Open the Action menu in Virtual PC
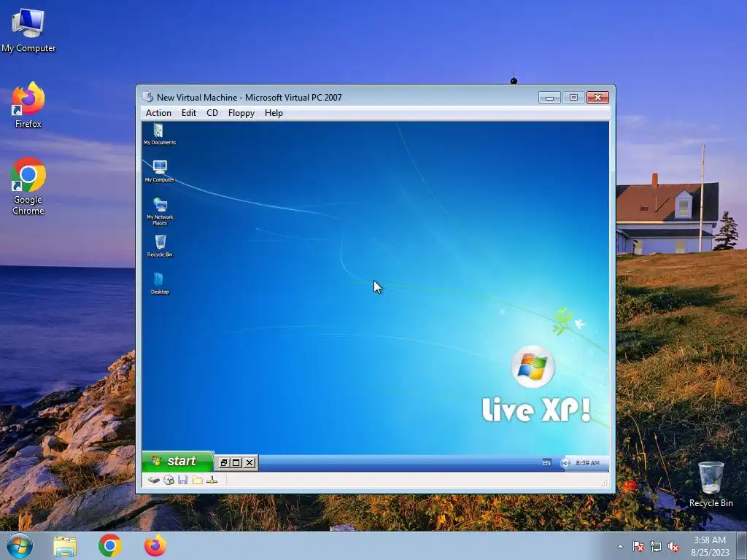 158,113
